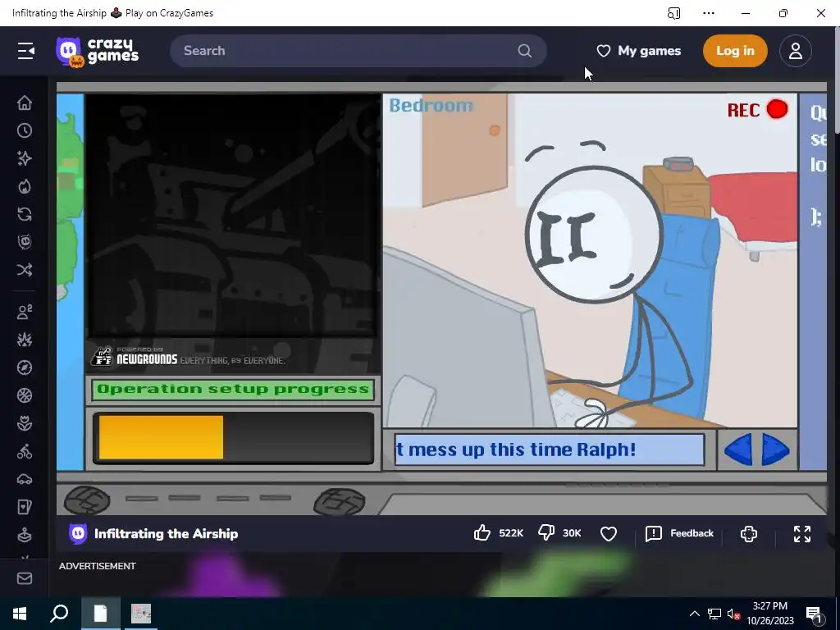Screen dimensions: 840x630
Task: Open Windows taskbar search
Action: click(x=59, y=614)
